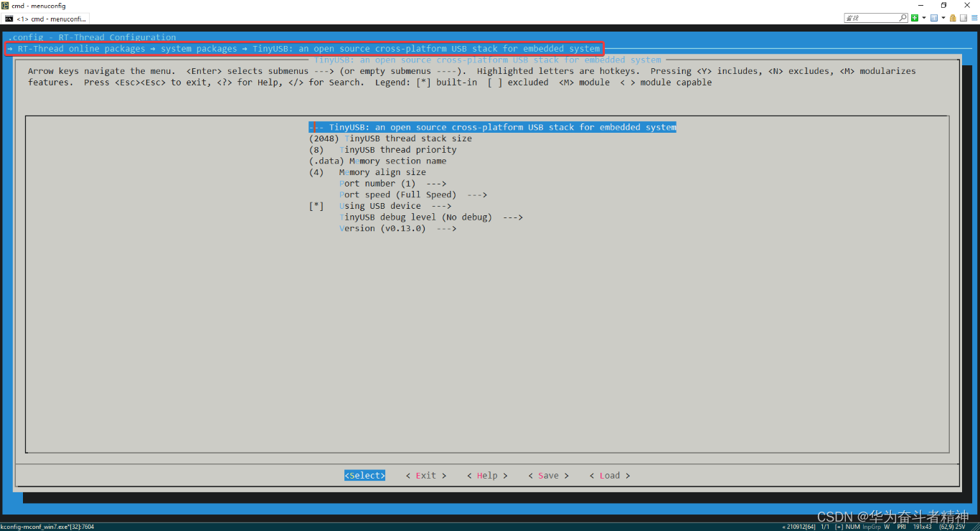Open the new console dropdown arrow
Viewport: 980px width, 531px height.
point(924,18)
